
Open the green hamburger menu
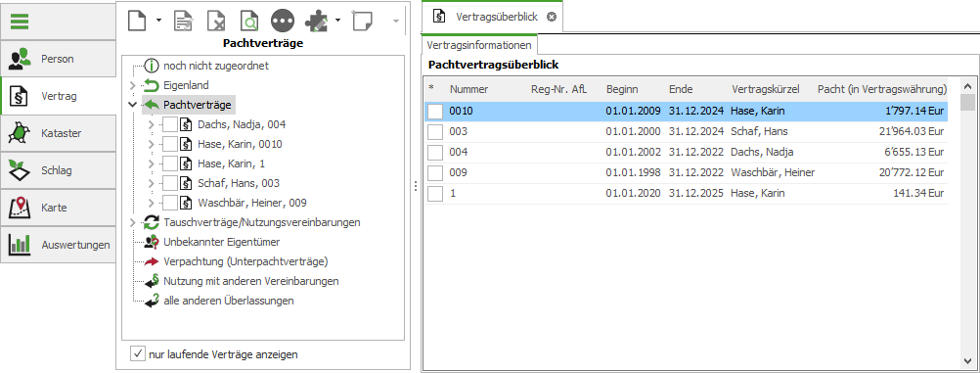pos(20,21)
